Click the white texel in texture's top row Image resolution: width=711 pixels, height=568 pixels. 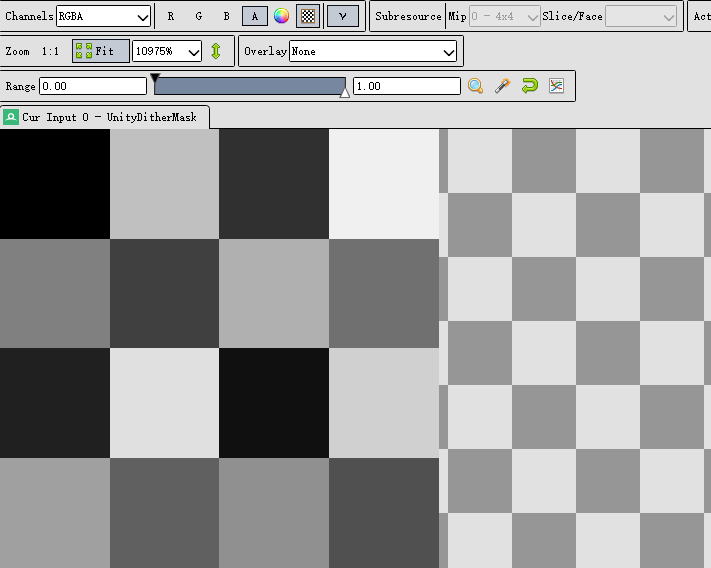coord(384,184)
